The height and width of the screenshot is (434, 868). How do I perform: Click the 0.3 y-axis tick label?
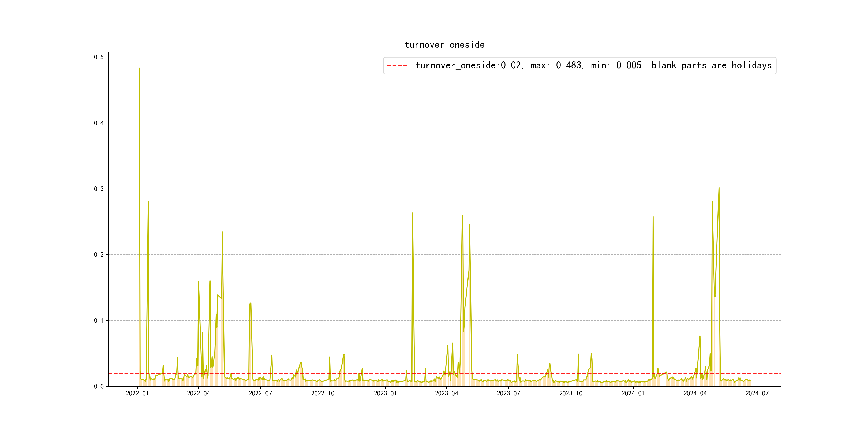99,189
